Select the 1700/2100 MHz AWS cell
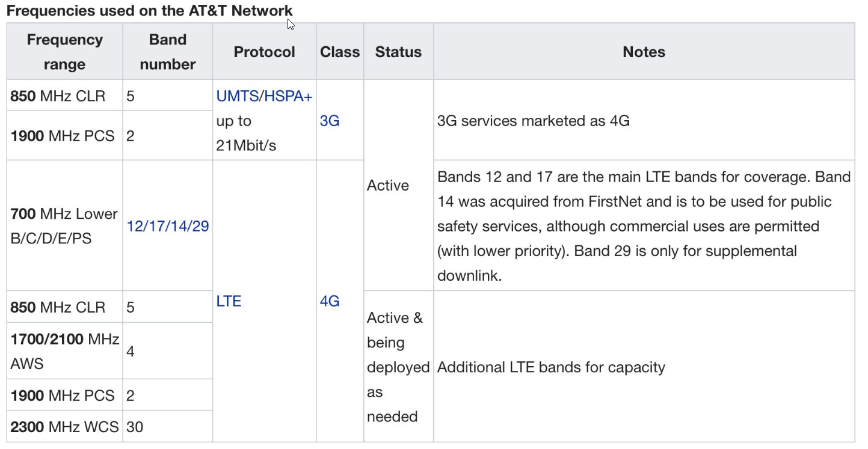Screen dimensions: 868x449 click(64, 352)
